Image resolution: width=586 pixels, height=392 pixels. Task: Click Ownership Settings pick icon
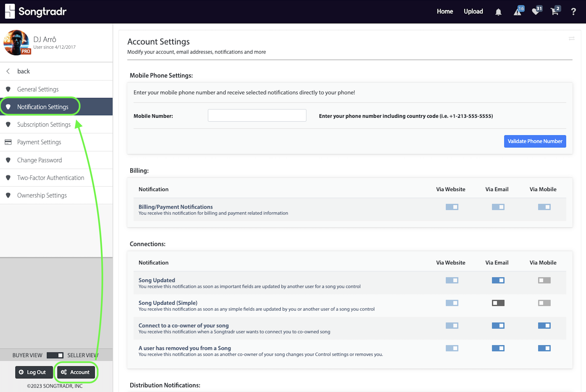8,196
